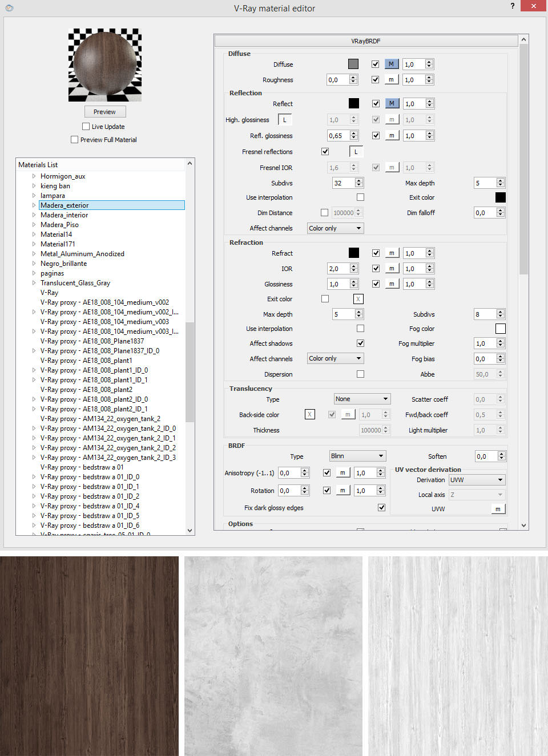Select Translucent_Glass_Gray material
Viewport: 548px width, 756px height.
(x=75, y=283)
